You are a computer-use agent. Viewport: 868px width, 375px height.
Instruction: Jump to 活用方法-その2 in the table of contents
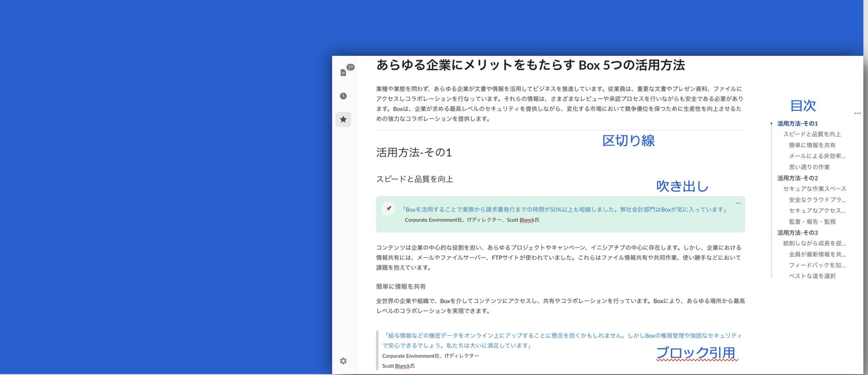click(797, 178)
